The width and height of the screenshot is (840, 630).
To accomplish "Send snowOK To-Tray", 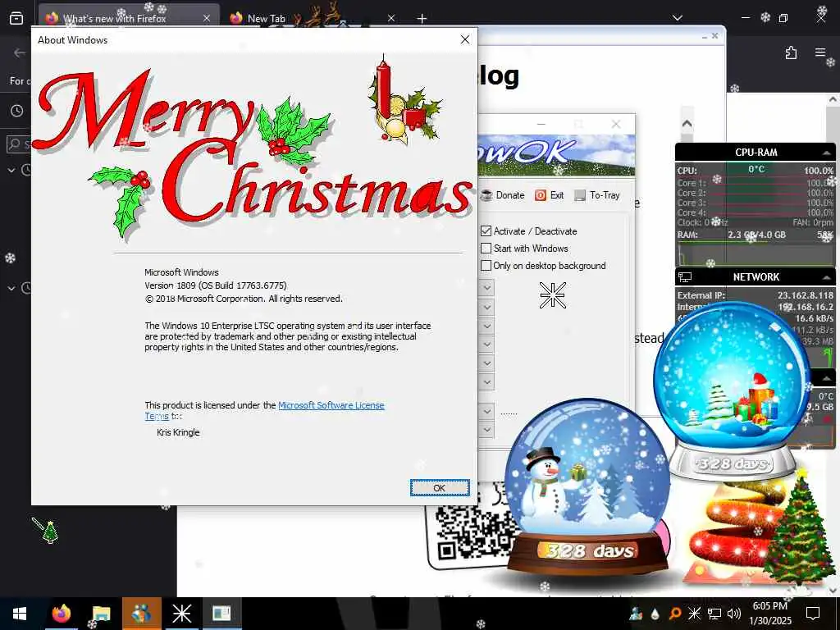I will [597, 195].
